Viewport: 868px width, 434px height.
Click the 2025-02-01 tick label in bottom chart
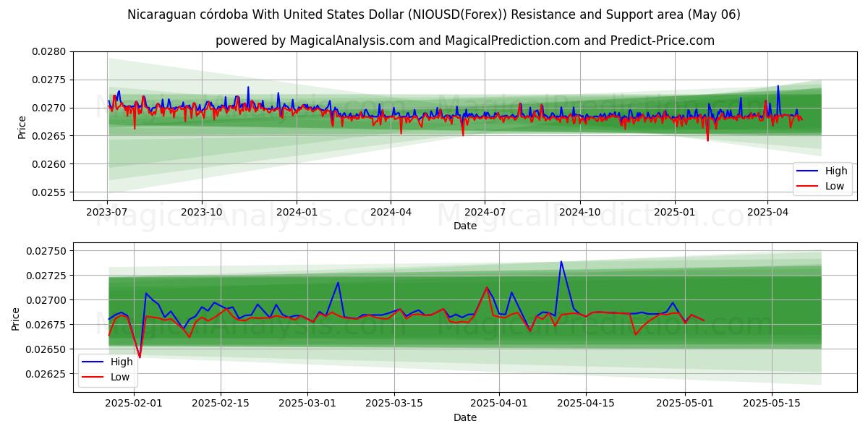pos(135,404)
